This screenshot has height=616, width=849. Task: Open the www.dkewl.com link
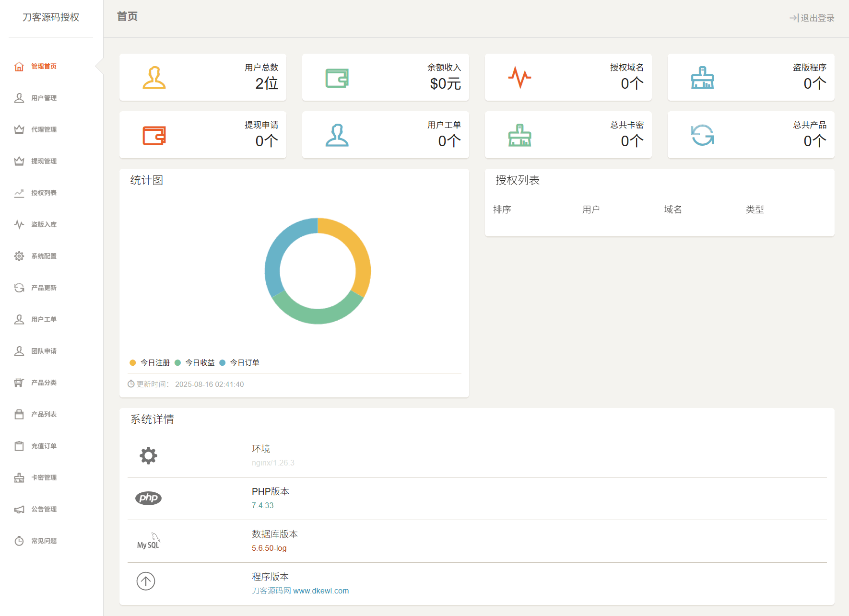(x=320, y=591)
